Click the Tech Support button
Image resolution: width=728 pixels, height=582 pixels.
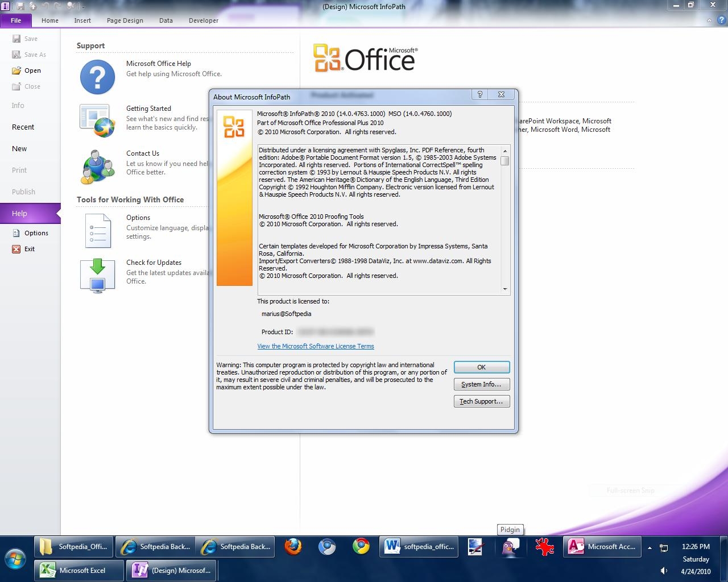(x=482, y=401)
